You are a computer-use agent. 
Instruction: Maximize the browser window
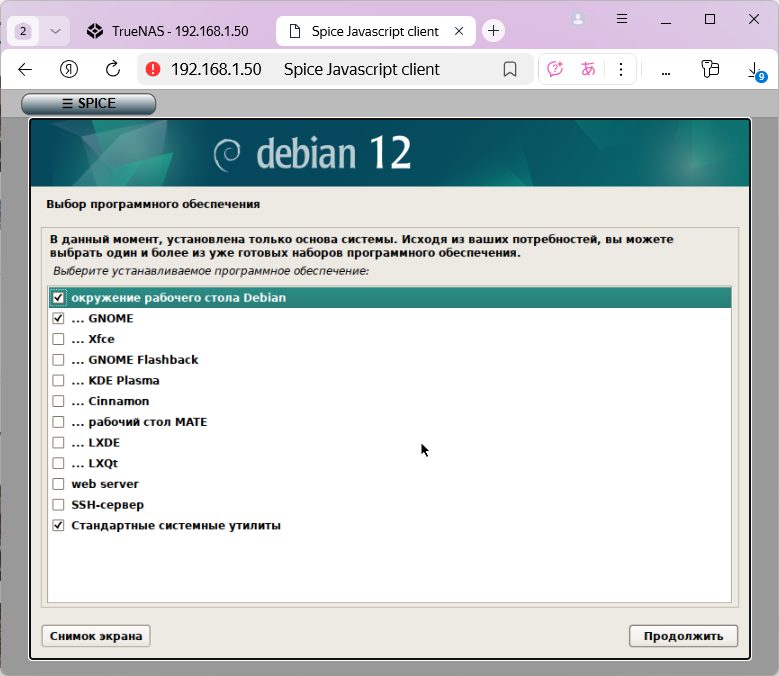point(710,19)
